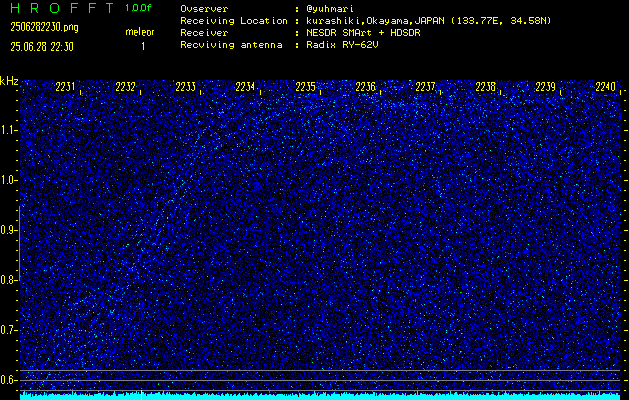Click the yellow meteor marker in cyan strip

pyautogui.click(x=142, y=395)
